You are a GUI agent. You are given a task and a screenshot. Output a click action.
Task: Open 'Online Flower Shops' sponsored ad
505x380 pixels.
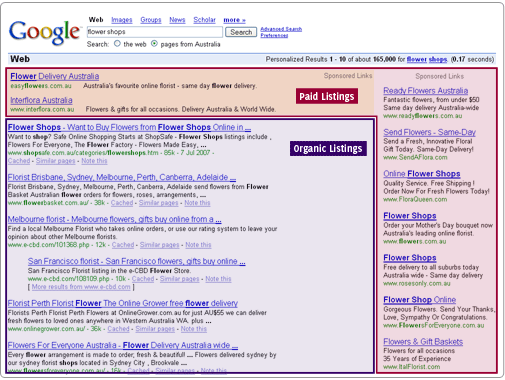422,174
